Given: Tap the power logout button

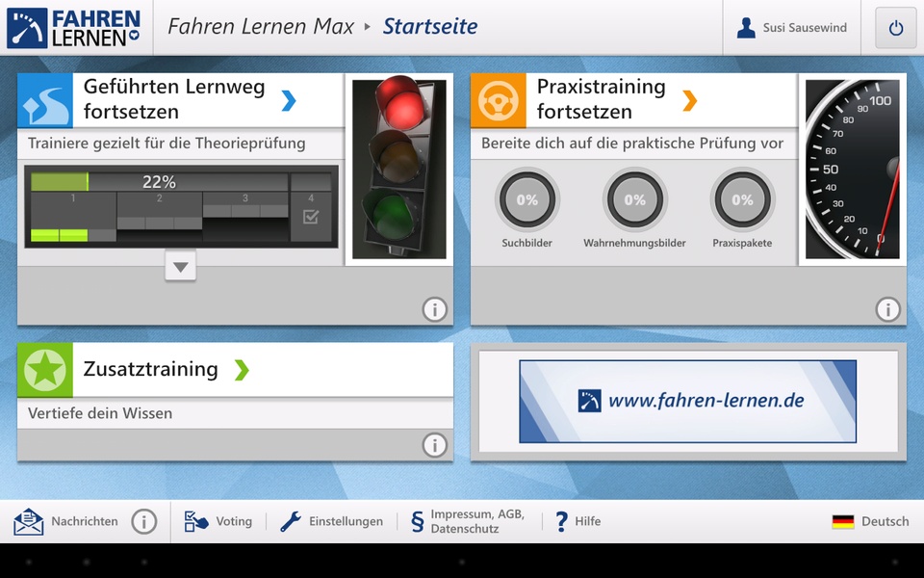Looking at the screenshot, I should 896,28.
